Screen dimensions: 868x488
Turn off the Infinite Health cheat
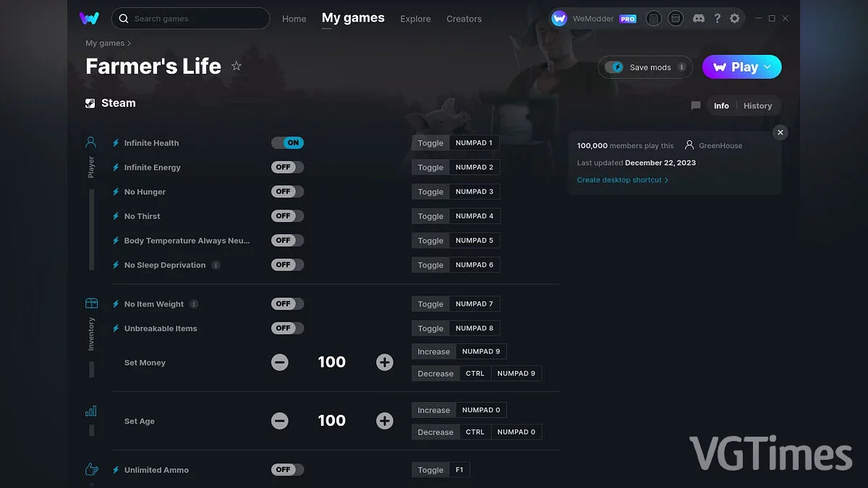[x=288, y=142]
